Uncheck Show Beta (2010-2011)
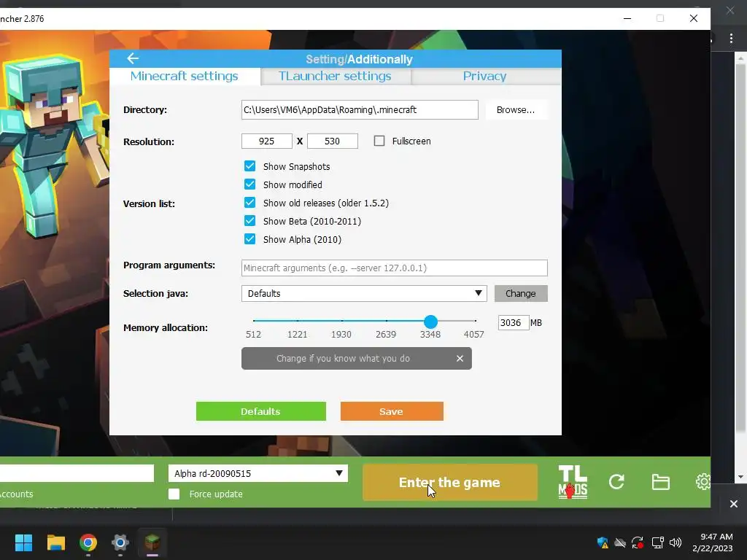Screen dimensions: 747x560 pyautogui.click(x=249, y=220)
